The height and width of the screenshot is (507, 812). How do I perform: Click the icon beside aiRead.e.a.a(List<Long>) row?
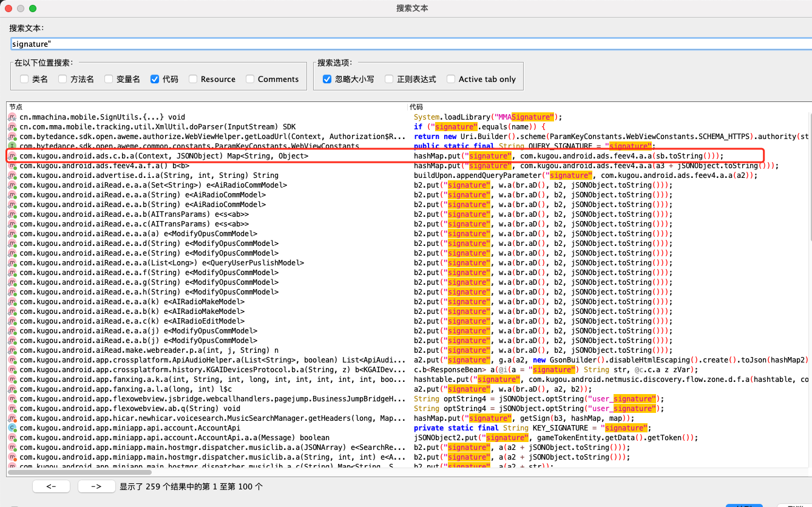(12, 263)
